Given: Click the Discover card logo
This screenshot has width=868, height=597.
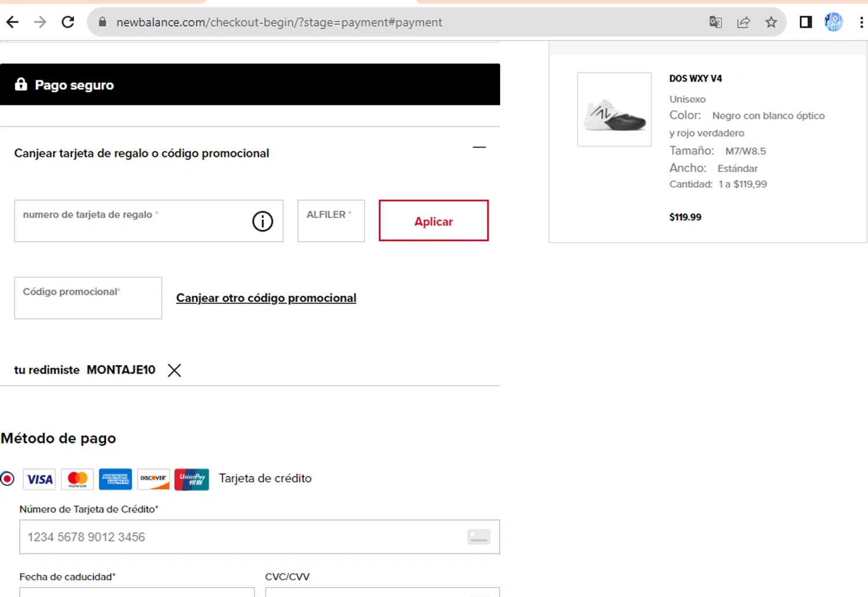Looking at the screenshot, I should tap(153, 479).
